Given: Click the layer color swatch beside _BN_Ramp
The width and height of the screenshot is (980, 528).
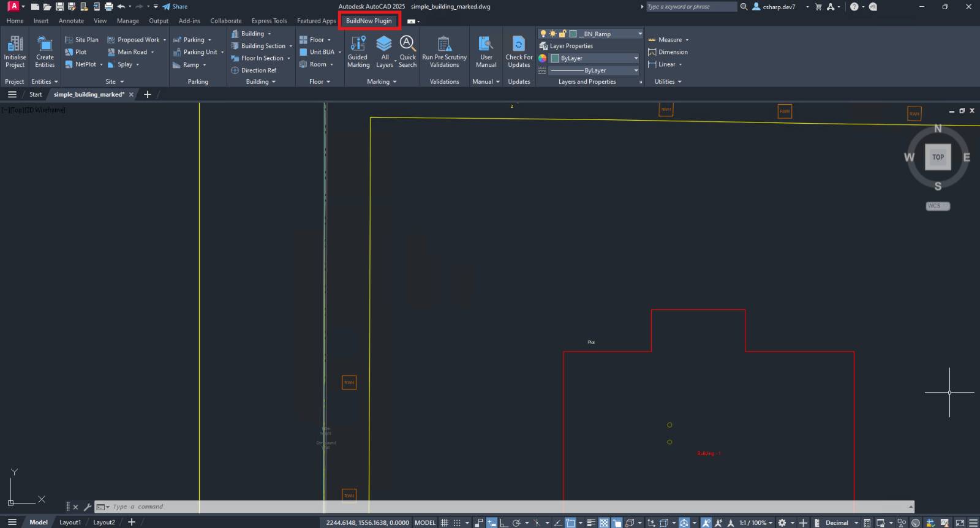Looking at the screenshot, I should (x=573, y=34).
